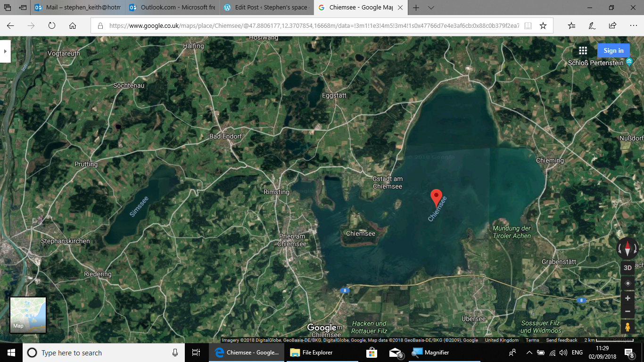Toggle 3D view on the map
Screen dimensions: 644x362
coord(627,268)
